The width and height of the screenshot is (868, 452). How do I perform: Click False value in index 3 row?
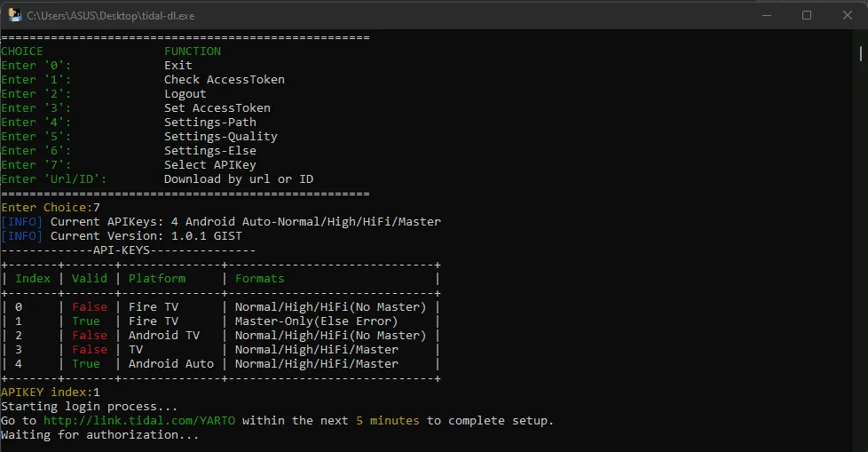[90, 350]
